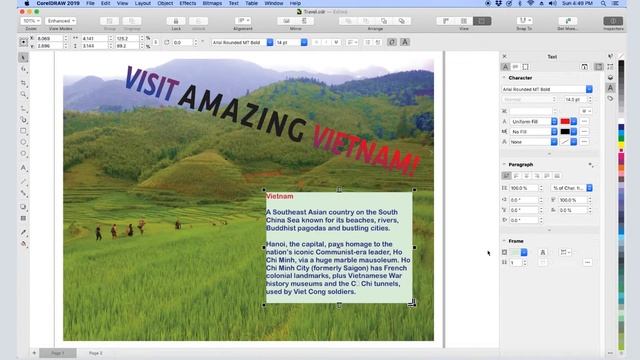640x360 pixels.
Task: Open the Effects menu
Action: coord(188,3)
